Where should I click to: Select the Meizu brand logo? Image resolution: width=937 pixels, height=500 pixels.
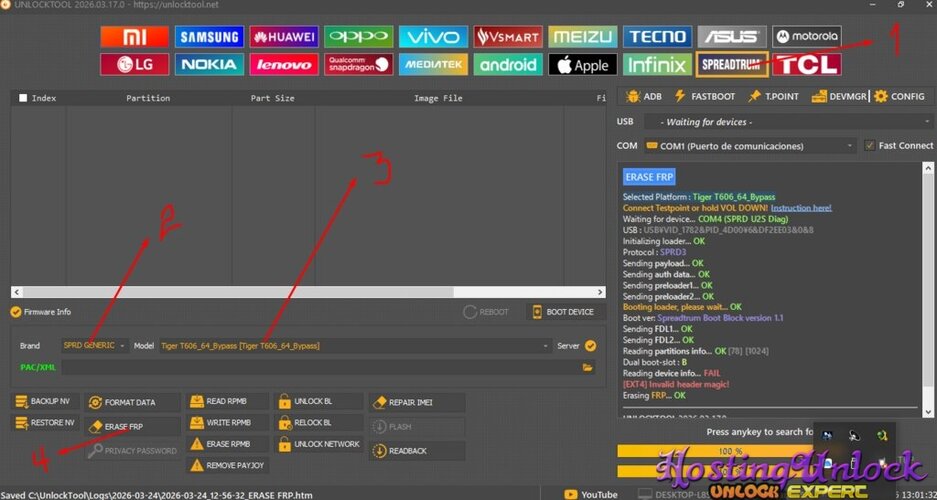click(x=583, y=36)
